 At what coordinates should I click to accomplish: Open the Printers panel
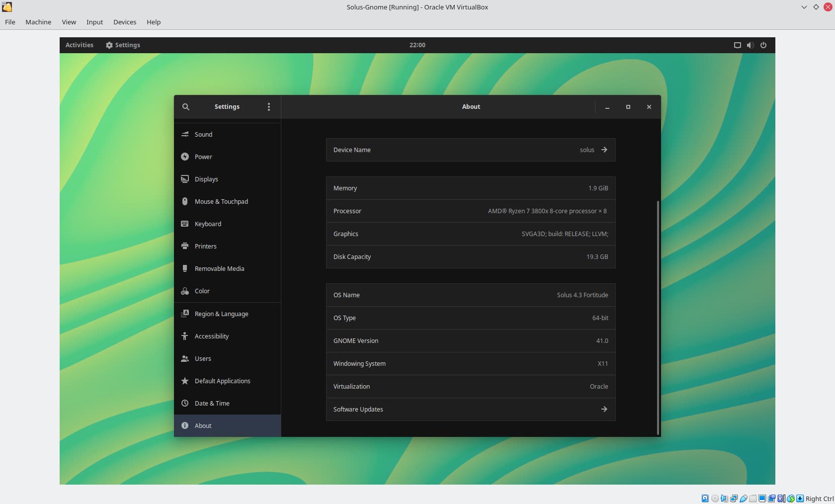pos(227,246)
